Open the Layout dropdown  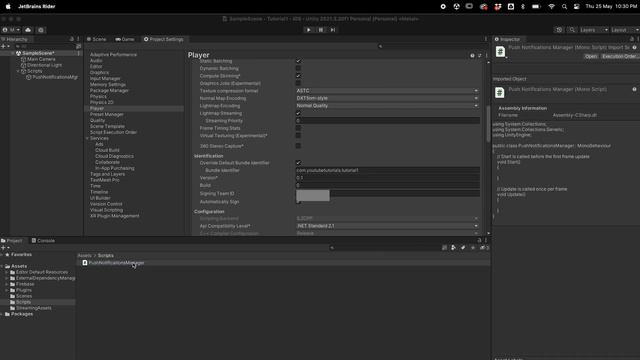click(x=625, y=30)
